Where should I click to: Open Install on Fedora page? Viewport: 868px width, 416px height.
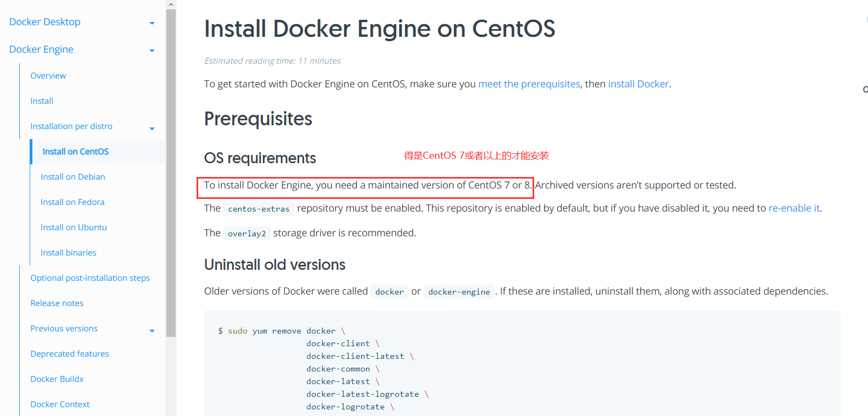(72, 202)
